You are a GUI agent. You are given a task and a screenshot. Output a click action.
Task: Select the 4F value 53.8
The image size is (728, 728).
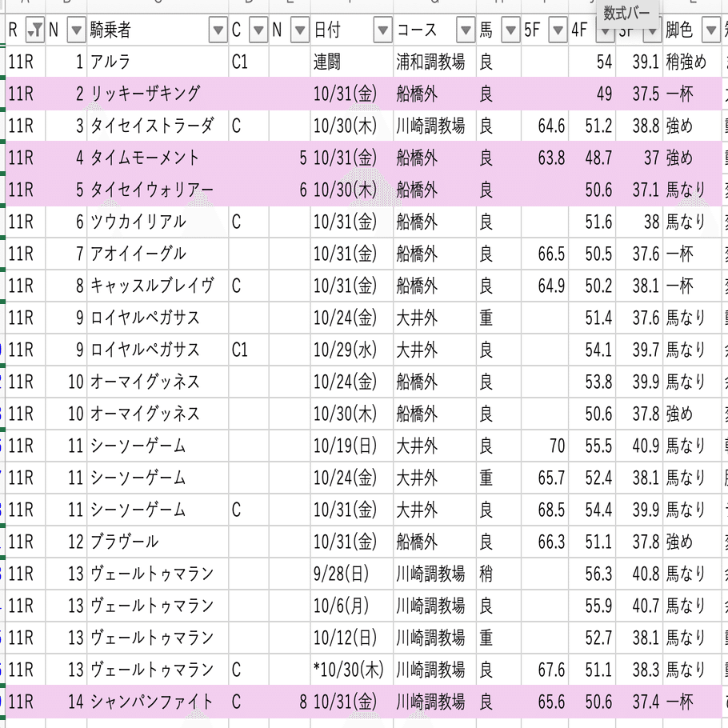coord(592,382)
